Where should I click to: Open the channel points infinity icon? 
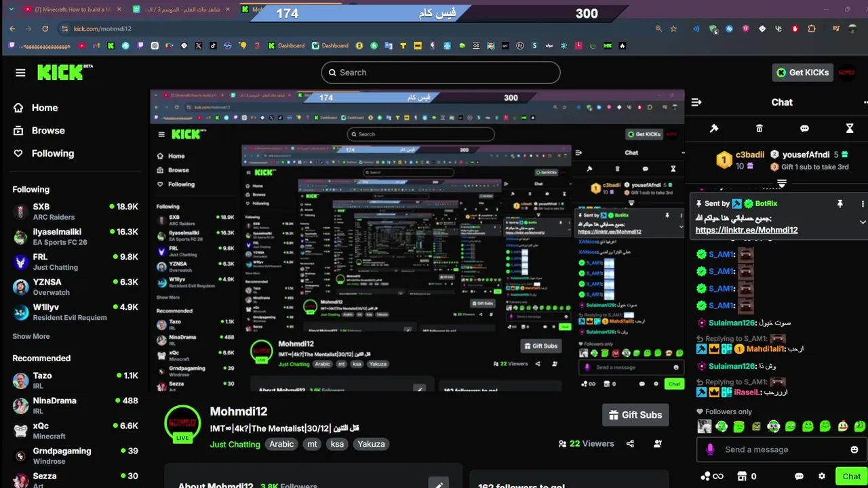click(712, 476)
